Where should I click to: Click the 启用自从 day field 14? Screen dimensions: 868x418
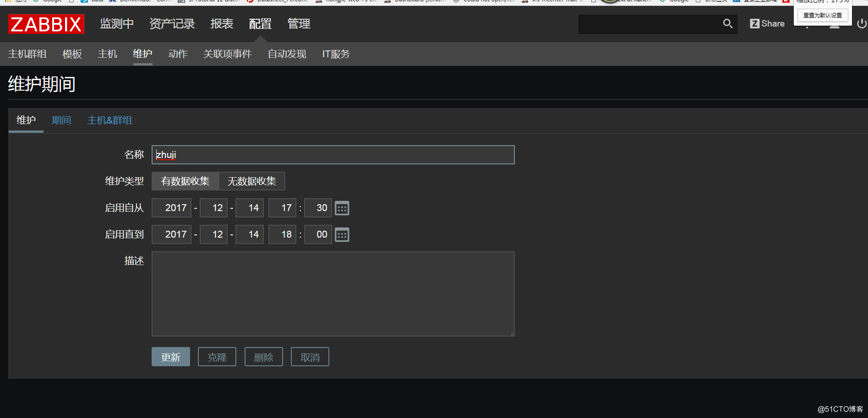coord(250,208)
